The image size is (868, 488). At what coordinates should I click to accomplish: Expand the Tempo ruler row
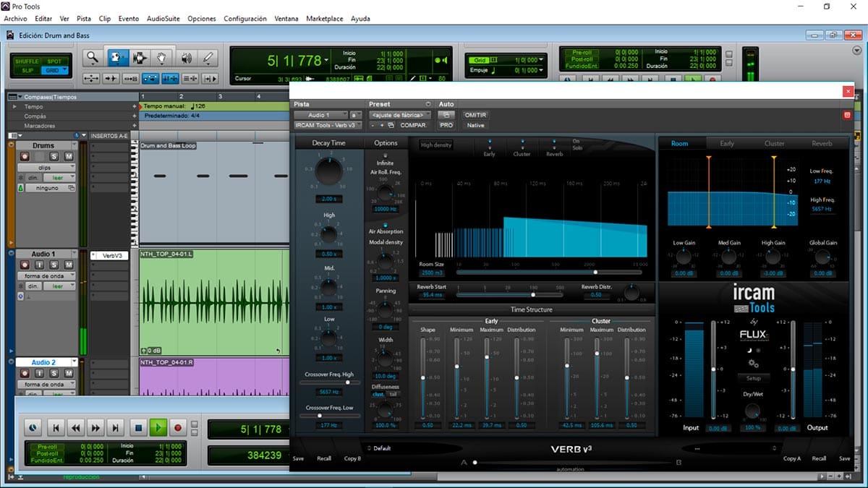[x=16, y=106]
